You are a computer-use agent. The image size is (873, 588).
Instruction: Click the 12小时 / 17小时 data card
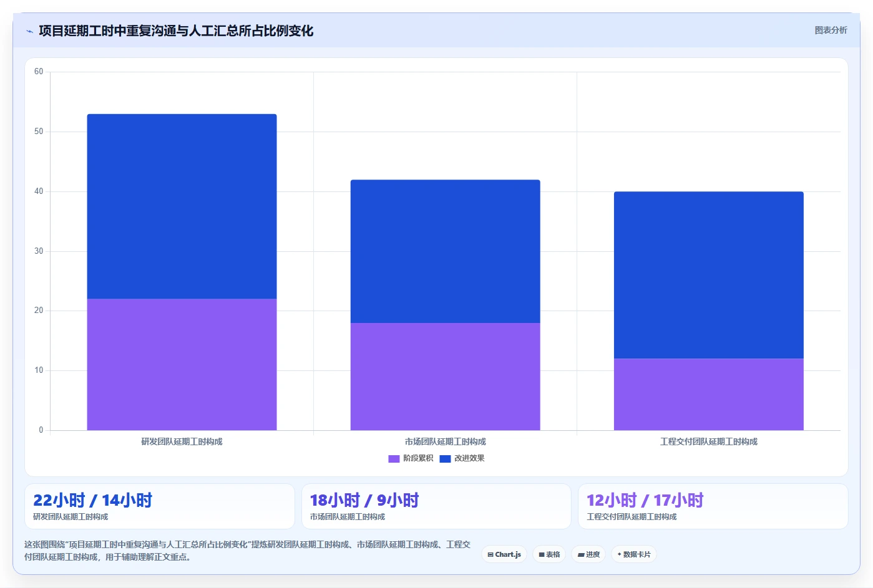point(713,506)
